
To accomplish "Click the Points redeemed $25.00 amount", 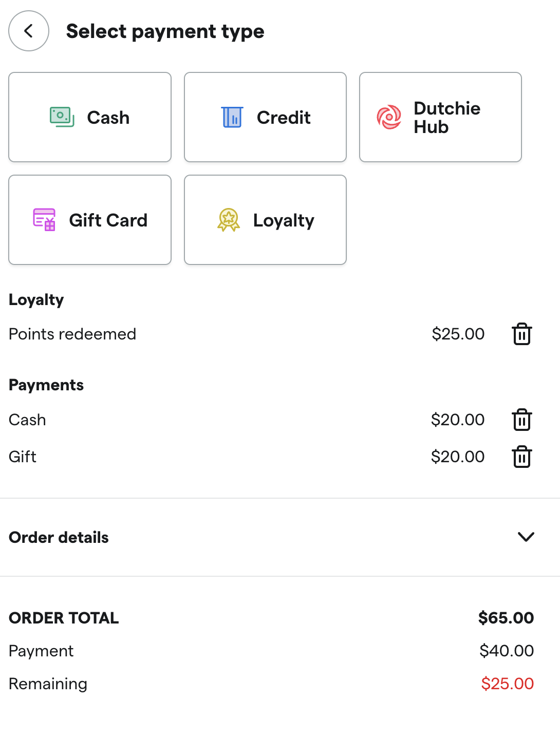I will point(458,334).
